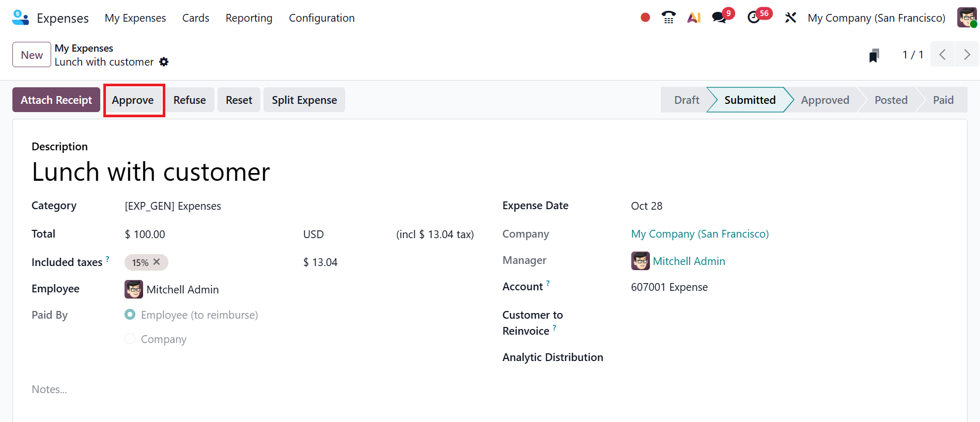Open the company switcher My Company (San Francisco)
Image resolution: width=980 pixels, height=422 pixels.
(x=876, y=18)
